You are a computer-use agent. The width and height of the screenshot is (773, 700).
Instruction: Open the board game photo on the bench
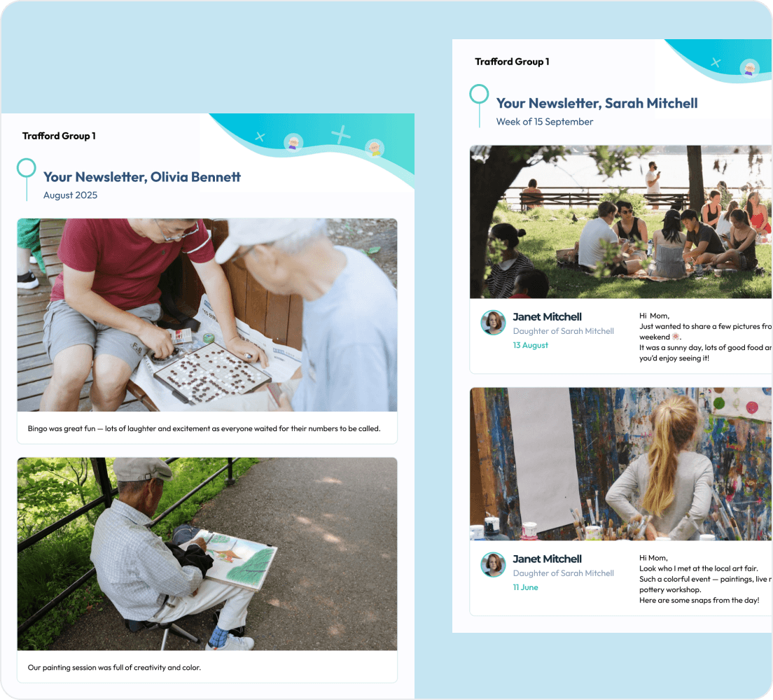tap(207, 315)
